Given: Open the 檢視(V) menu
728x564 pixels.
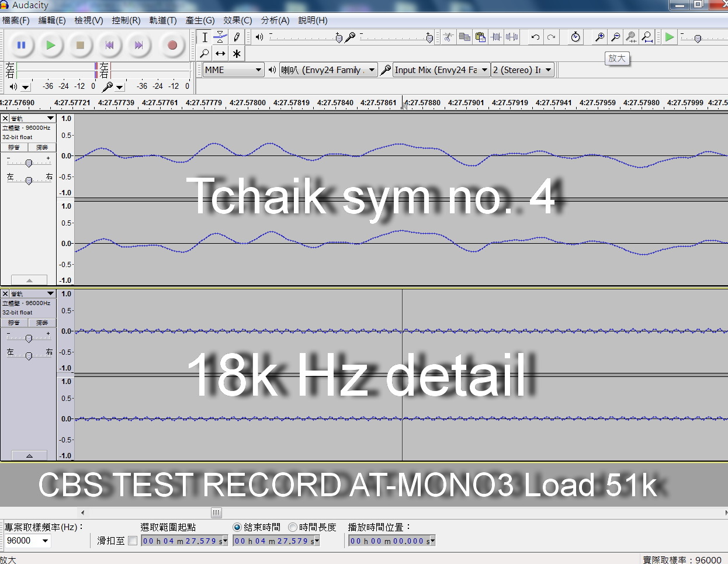Looking at the screenshot, I should [x=89, y=20].
